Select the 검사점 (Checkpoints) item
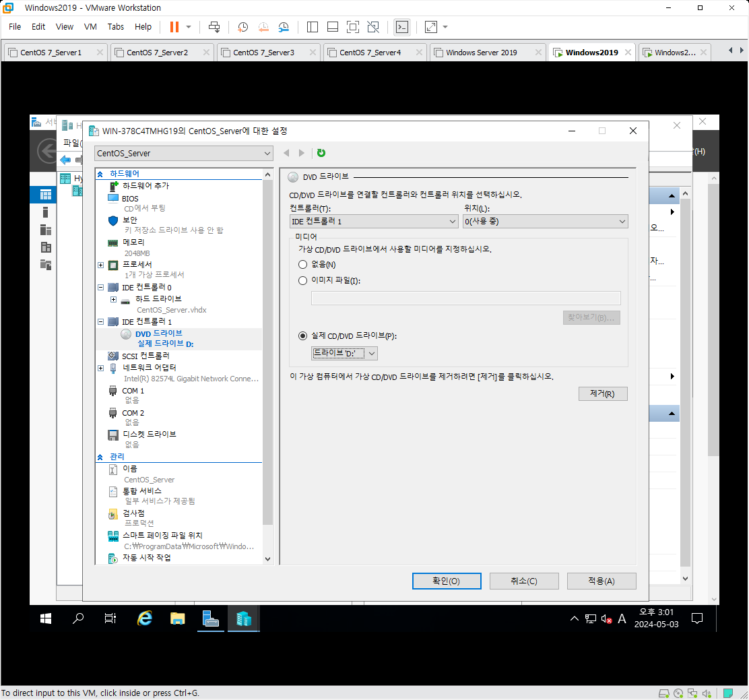This screenshot has width=749, height=700. [133, 513]
